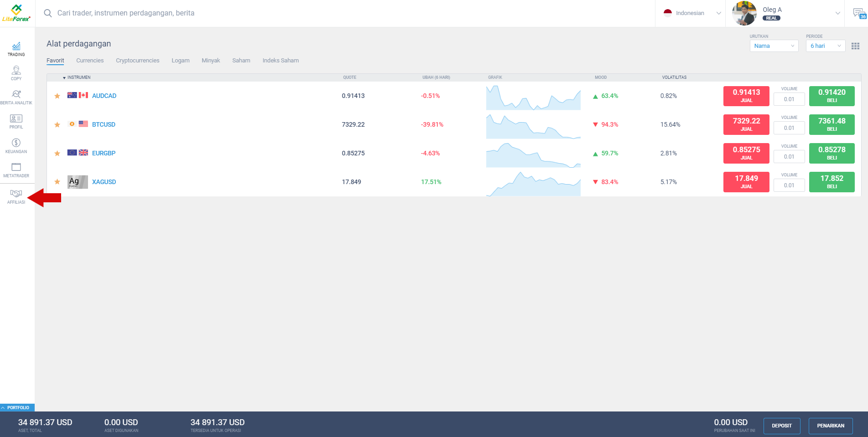Open MetaTrader sidebar icon
Viewport: 868px width, 437px height.
tap(16, 170)
